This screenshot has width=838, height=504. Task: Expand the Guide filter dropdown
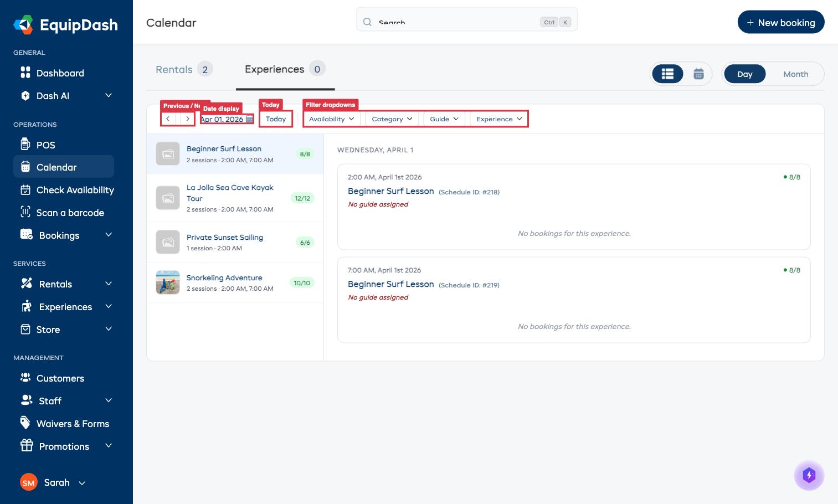point(444,119)
